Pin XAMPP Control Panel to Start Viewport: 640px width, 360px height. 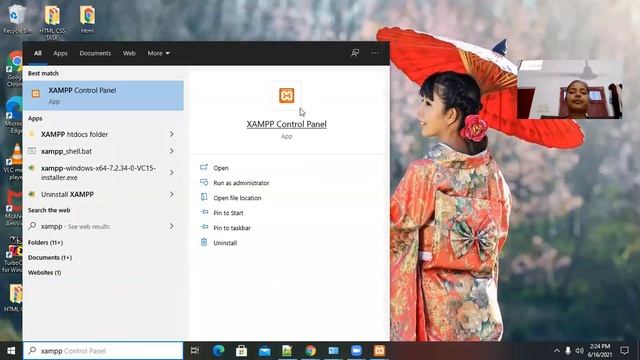(228, 213)
